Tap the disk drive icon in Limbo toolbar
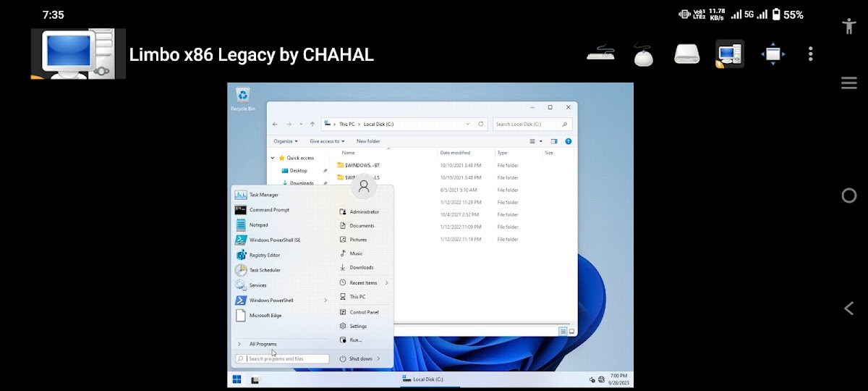This screenshot has width=868, height=391. [686, 54]
